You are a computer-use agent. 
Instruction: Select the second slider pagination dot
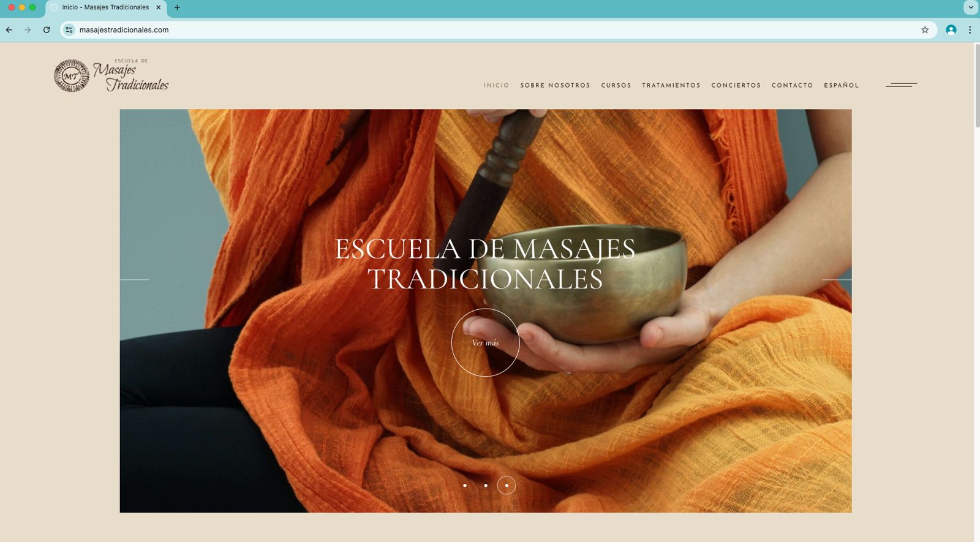point(486,486)
